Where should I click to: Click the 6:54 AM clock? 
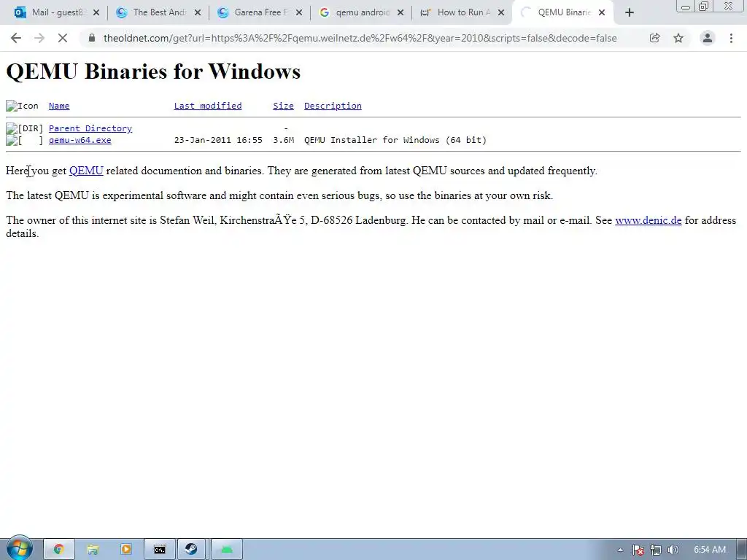pyautogui.click(x=709, y=550)
